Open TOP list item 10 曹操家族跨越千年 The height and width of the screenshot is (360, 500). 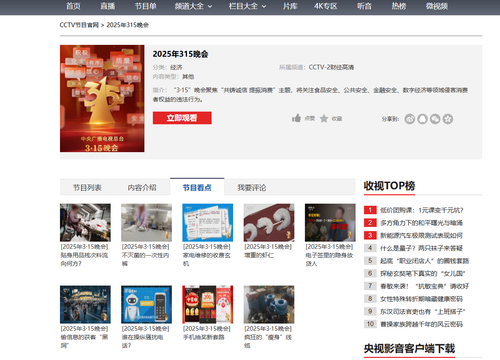tap(421, 324)
